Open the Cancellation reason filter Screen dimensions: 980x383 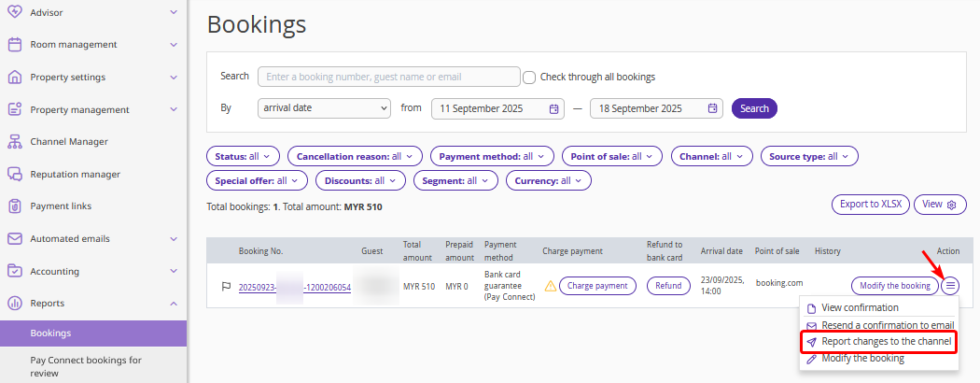coord(355,156)
